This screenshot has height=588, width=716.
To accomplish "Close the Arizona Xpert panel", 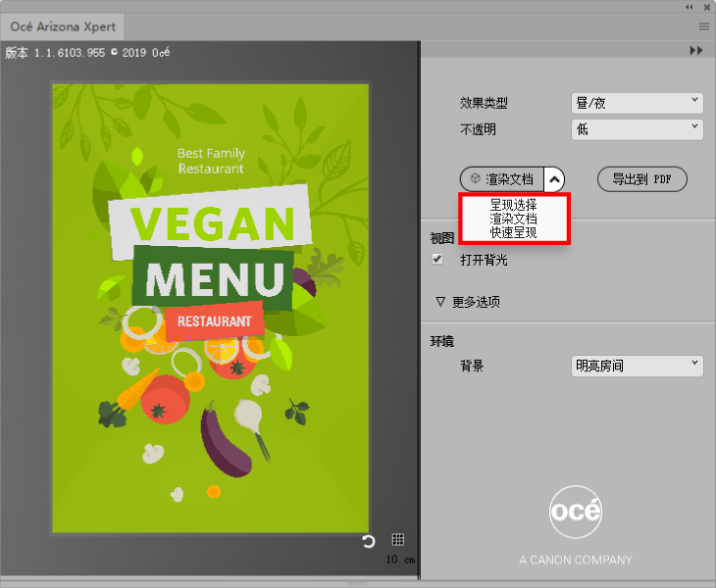I will click(706, 7).
